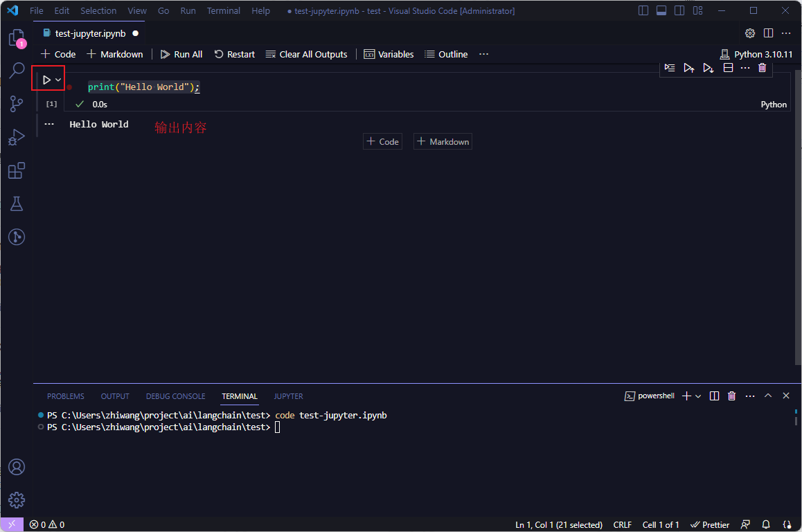Toggle secondary side bar layout icon
802x532 pixels.
[679, 11]
